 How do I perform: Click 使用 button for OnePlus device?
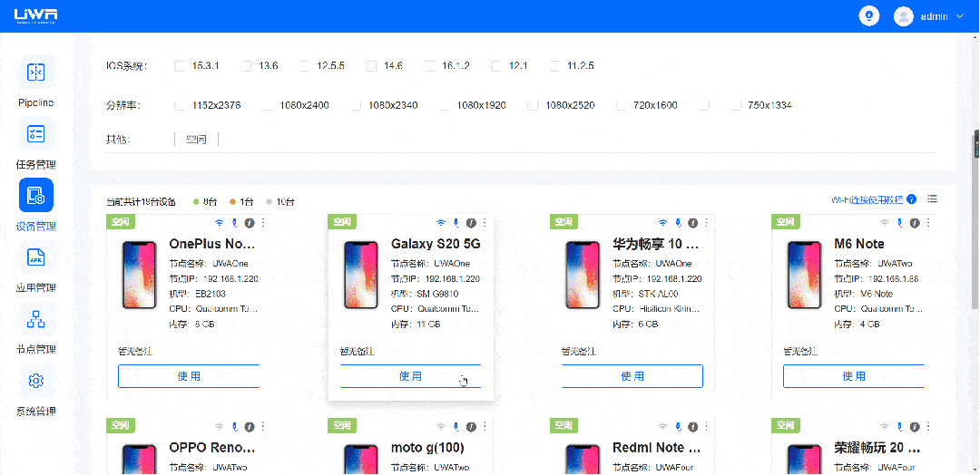coord(189,376)
